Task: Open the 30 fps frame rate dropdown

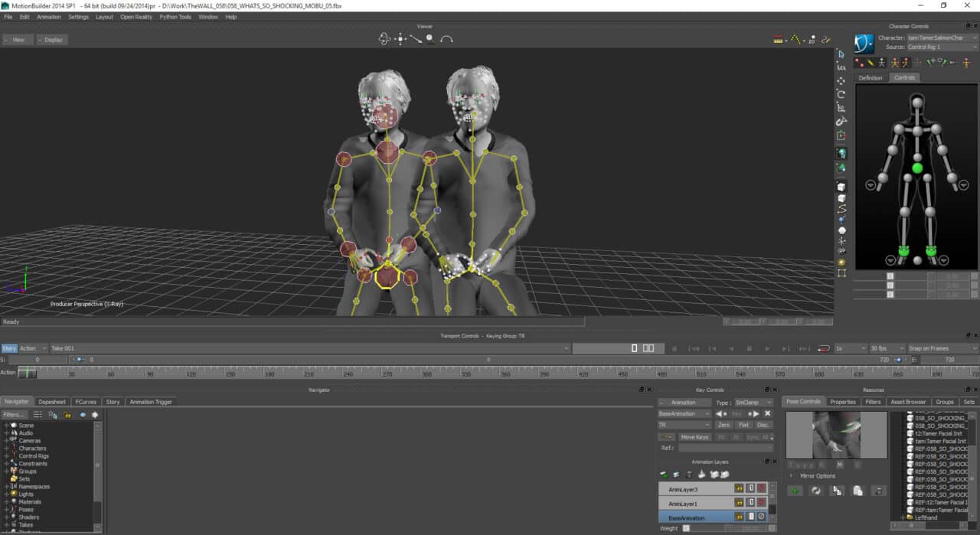Action: (x=886, y=348)
